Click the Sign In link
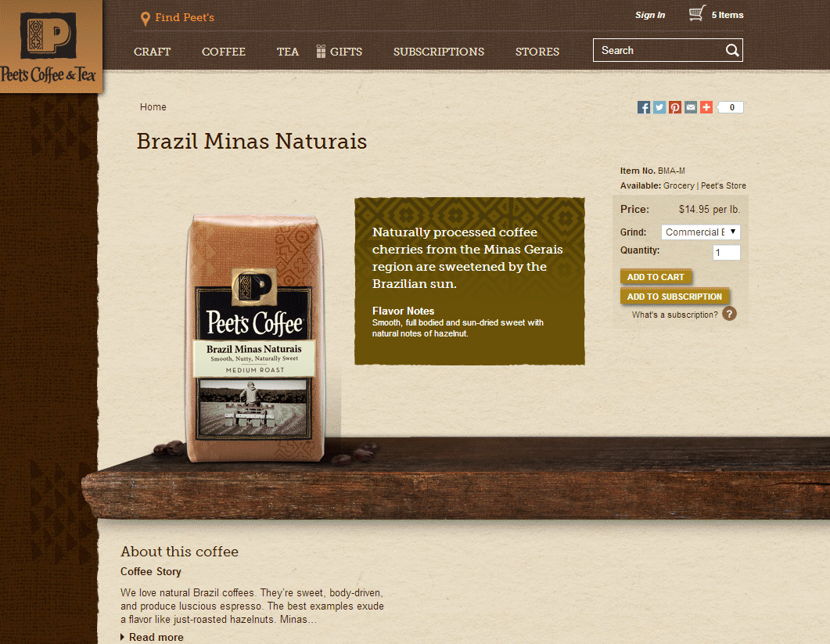 coord(650,15)
